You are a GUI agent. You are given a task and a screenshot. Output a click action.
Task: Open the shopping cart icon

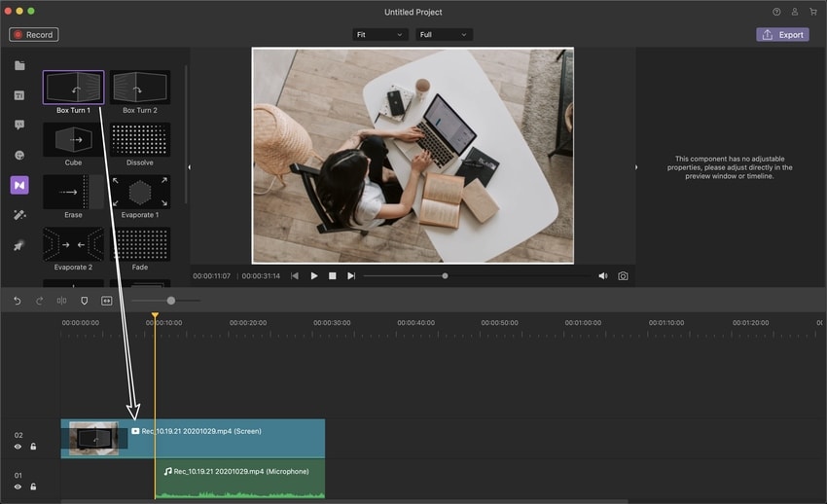[813, 12]
